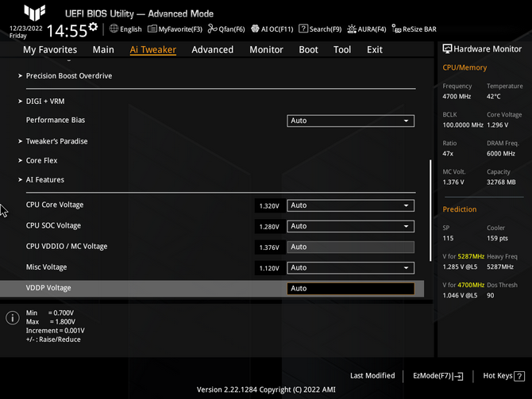The width and height of the screenshot is (532, 399).
Task: Switch to Main tab
Action: tap(103, 49)
